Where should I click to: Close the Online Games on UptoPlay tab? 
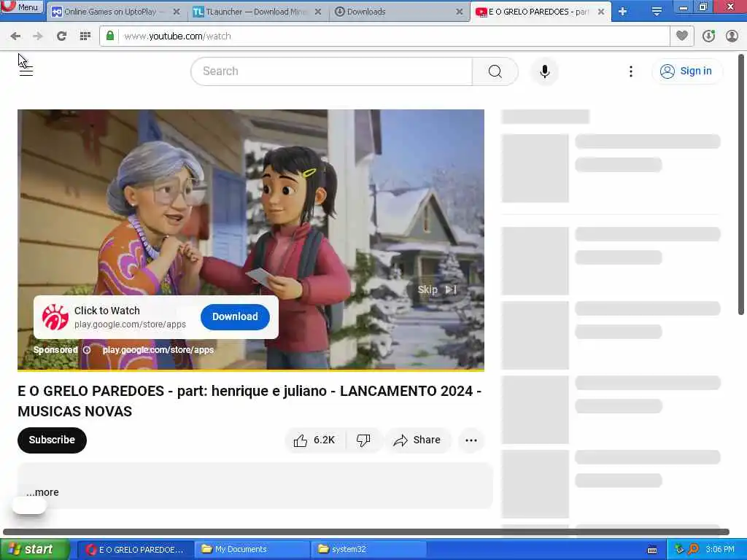tap(177, 12)
